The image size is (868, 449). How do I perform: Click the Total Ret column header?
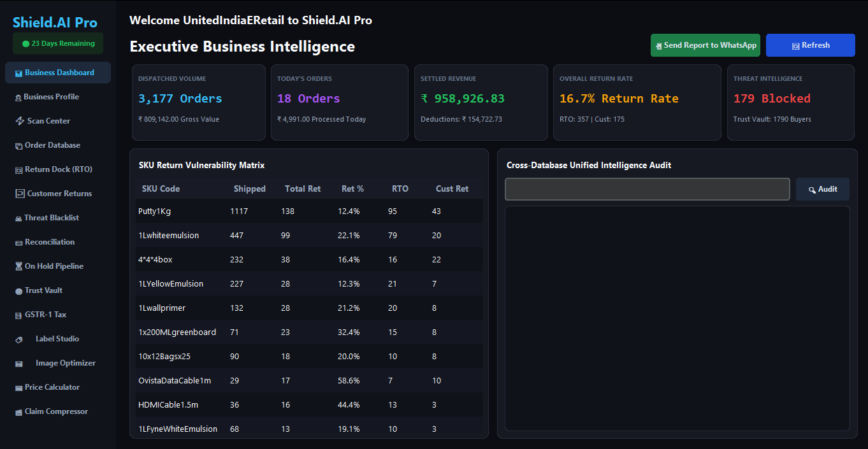(x=303, y=189)
